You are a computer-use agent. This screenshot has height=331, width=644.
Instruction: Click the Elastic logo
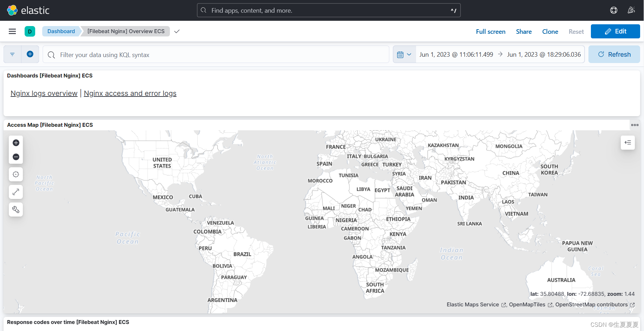28,10
